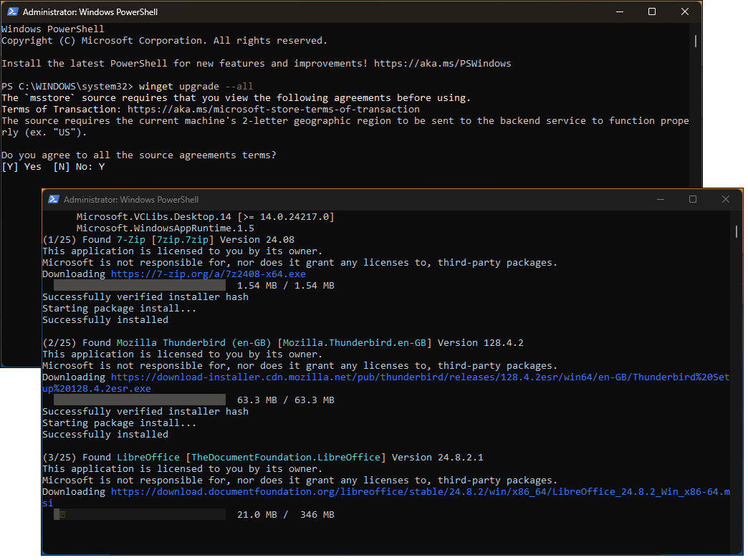Minimize the back PowerShell window
The width and height of the screenshot is (748, 560).
[x=618, y=12]
